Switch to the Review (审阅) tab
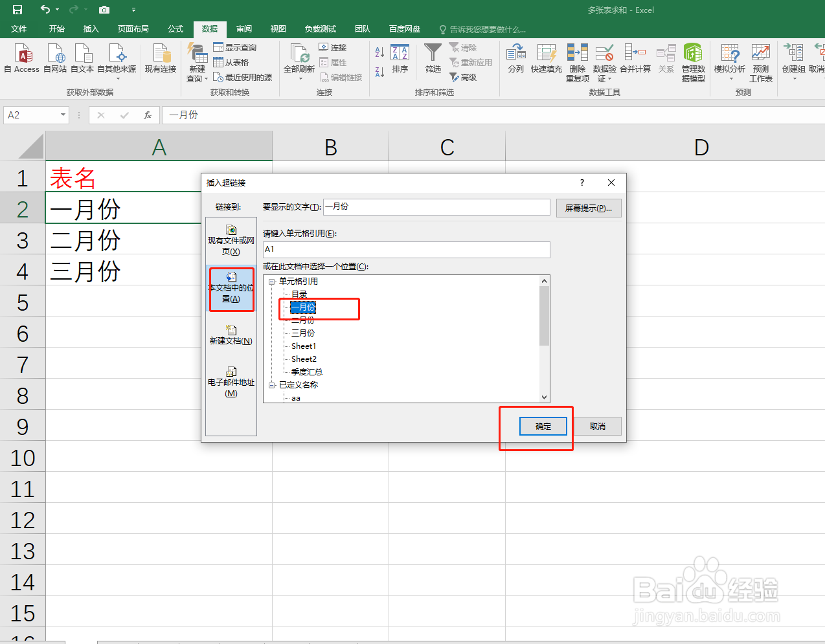This screenshot has height=644, width=825. [244, 29]
